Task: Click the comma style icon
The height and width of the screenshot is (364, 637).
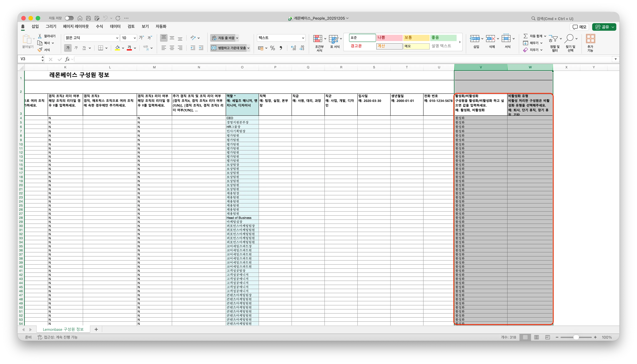Action: pyautogui.click(x=281, y=48)
